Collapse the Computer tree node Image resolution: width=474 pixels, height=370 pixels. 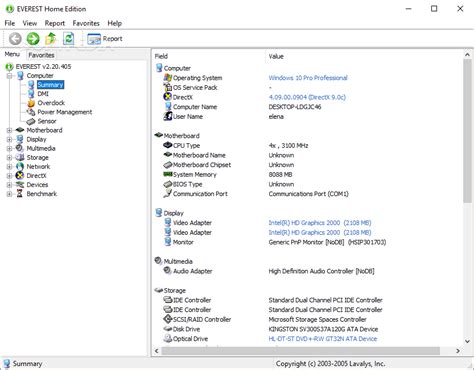[x=10, y=76]
